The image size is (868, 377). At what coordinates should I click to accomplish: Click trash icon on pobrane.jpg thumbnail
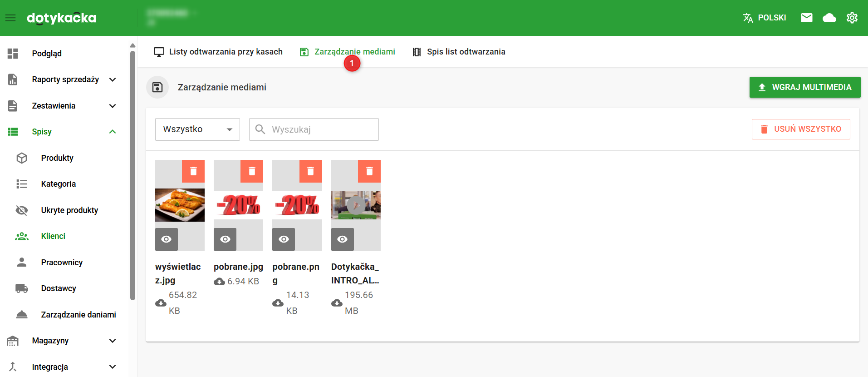pos(252,171)
